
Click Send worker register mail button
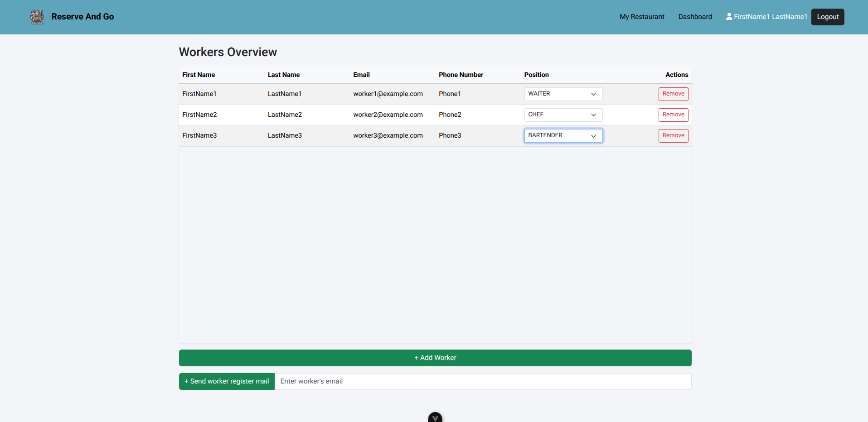pyautogui.click(x=227, y=381)
